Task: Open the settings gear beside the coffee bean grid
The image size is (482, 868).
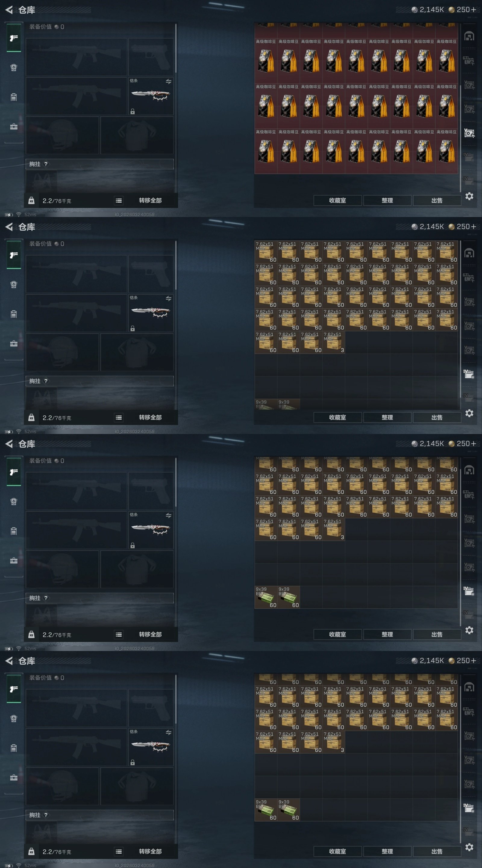Action: click(469, 196)
